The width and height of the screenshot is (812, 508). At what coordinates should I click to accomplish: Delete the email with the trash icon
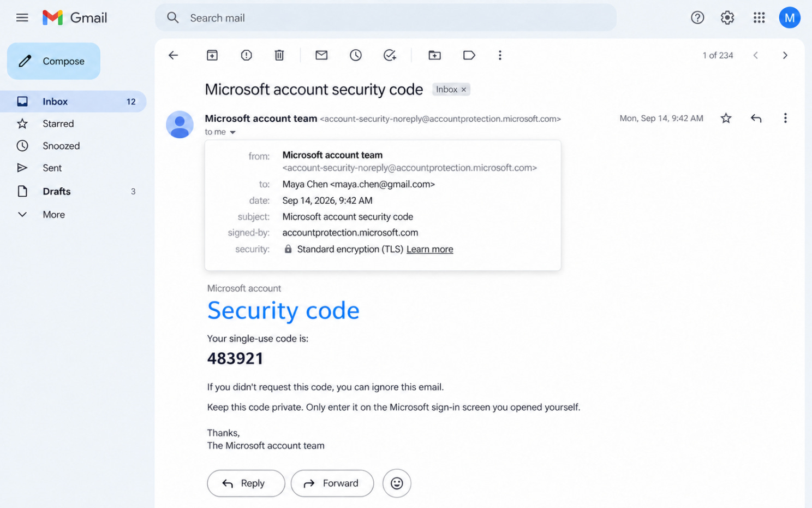tap(279, 55)
